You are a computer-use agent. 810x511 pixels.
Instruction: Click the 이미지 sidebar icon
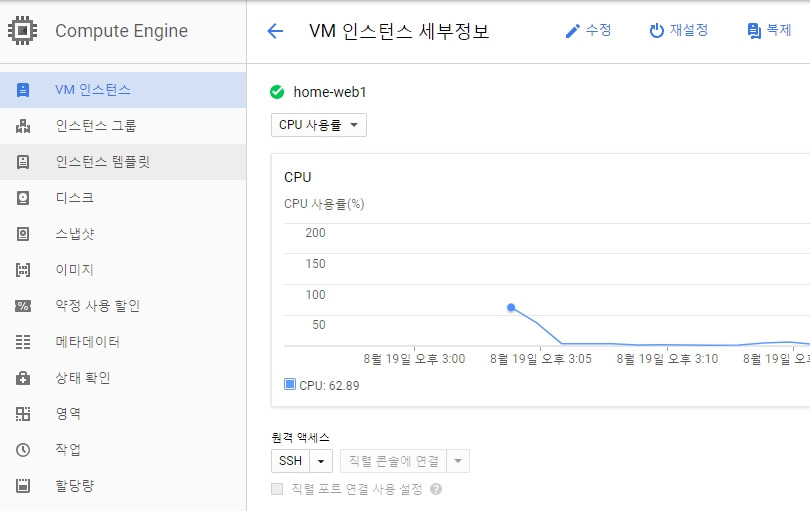click(23, 270)
